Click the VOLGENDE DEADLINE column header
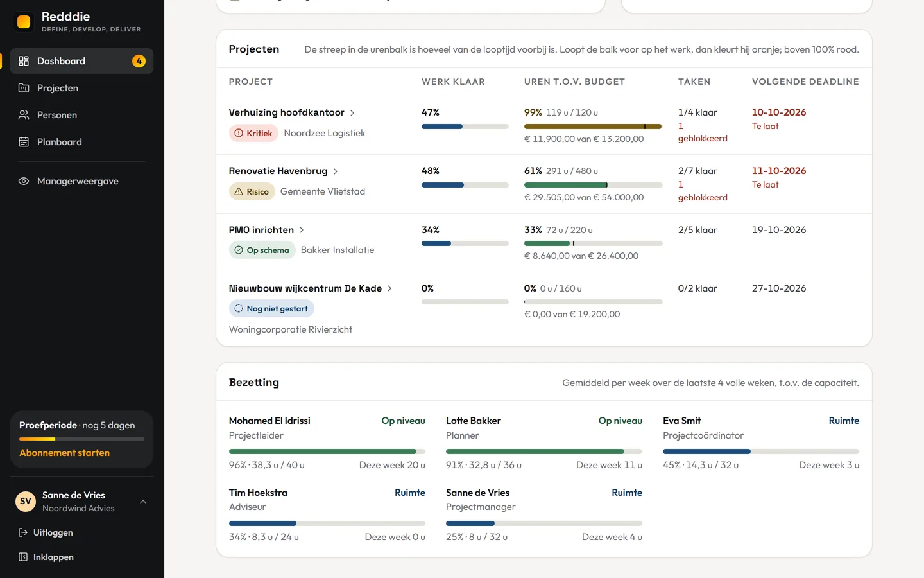The height and width of the screenshot is (578, 924). (x=805, y=82)
